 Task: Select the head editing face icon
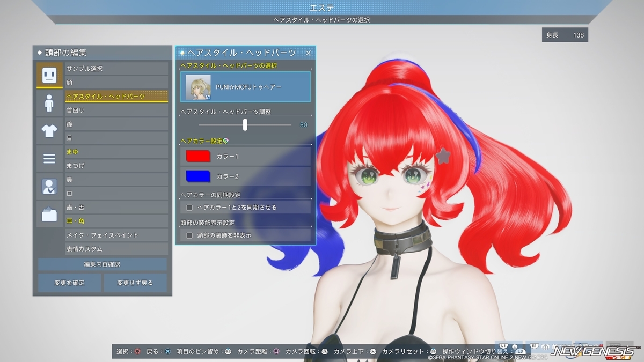pos(49,75)
